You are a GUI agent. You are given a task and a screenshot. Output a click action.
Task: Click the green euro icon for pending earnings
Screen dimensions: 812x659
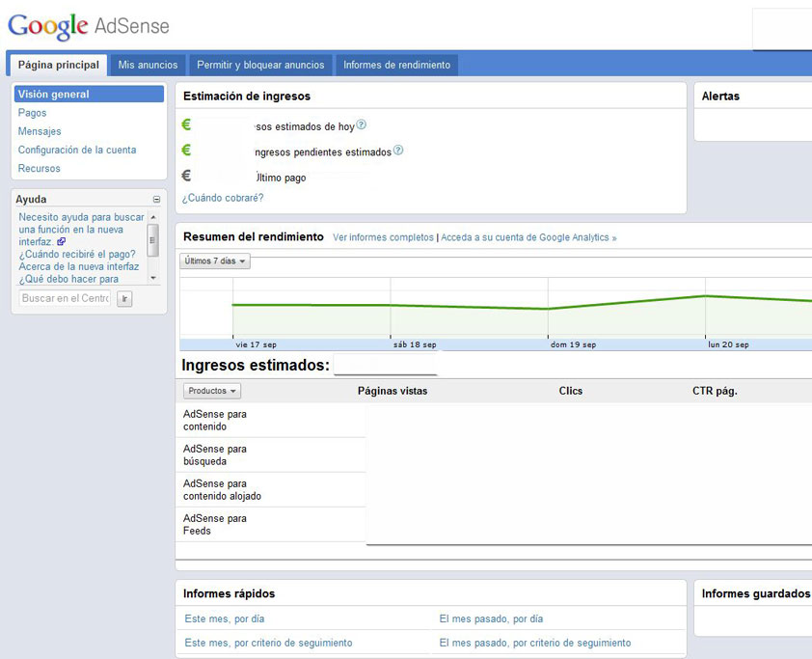(x=186, y=151)
